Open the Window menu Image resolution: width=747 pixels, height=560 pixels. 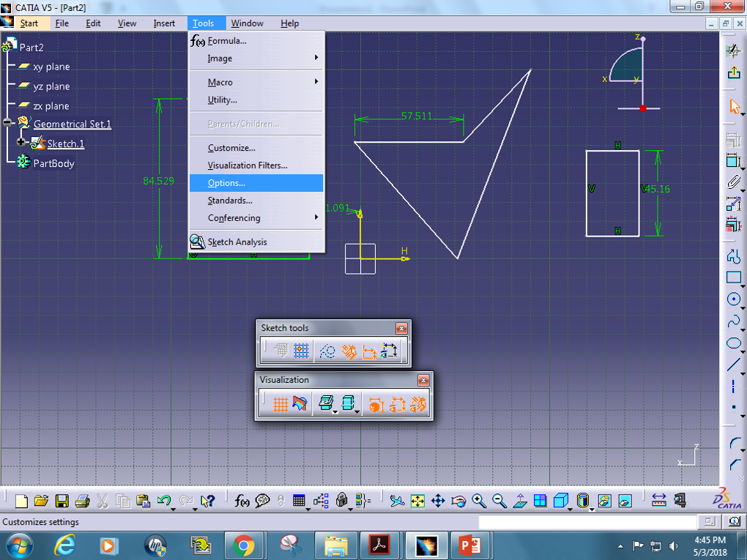point(247,23)
